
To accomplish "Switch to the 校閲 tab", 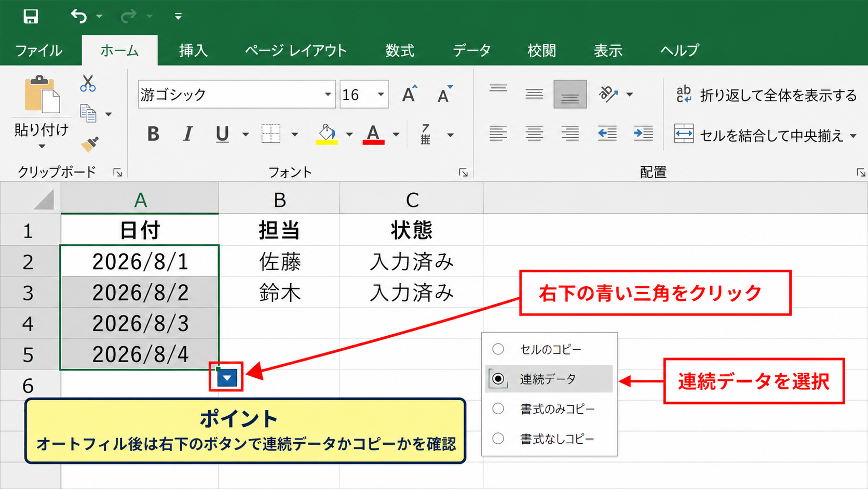I will point(541,50).
